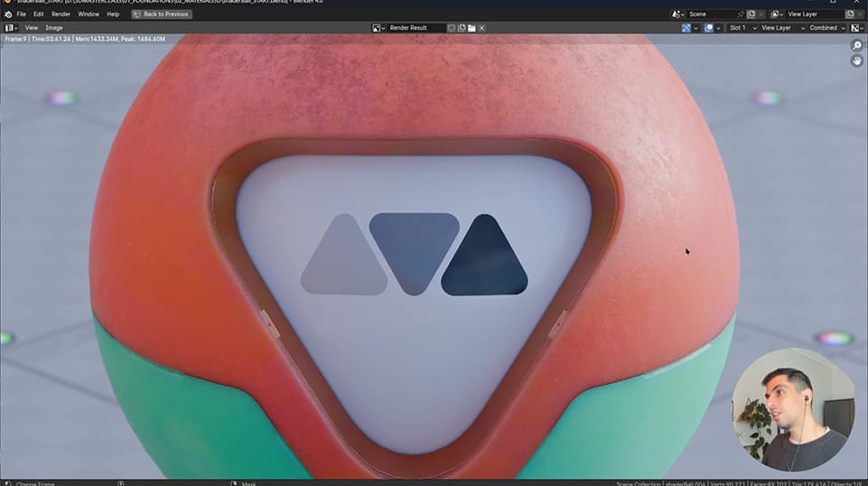868x486 pixels.
Task: Toggle the overlays icon
Action: click(708, 28)
